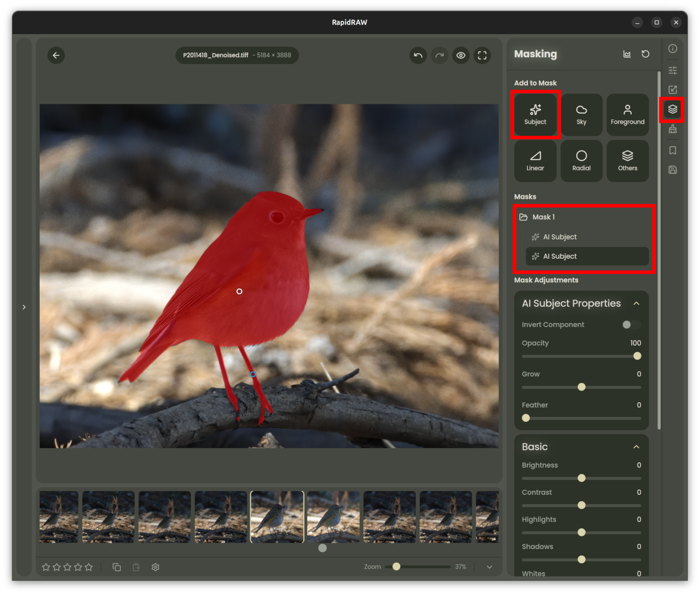Switch to the masking layers panel
Image resolution: width=700 pixels, height=594 pixels.
(x=673, y=109)
